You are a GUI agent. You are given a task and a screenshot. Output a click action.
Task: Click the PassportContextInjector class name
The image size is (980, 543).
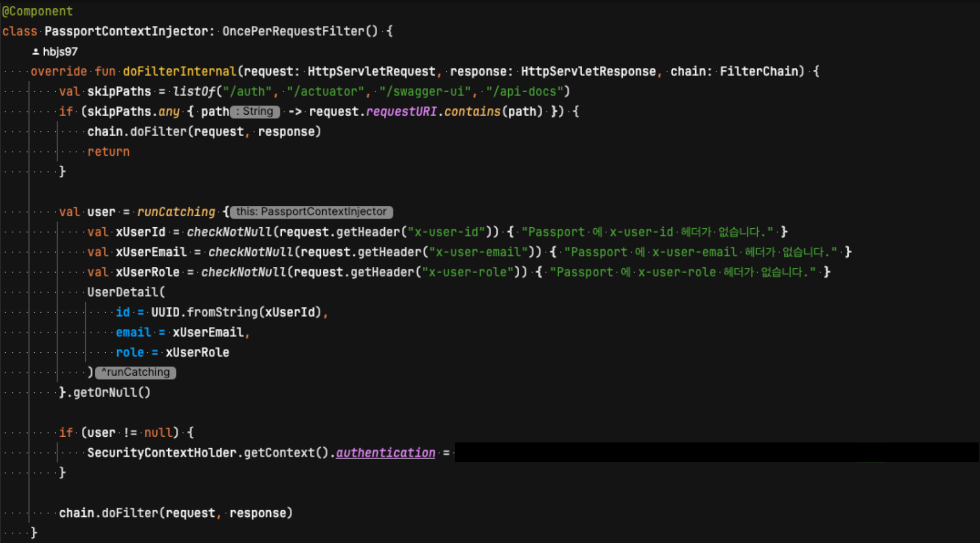coord(127,31)
